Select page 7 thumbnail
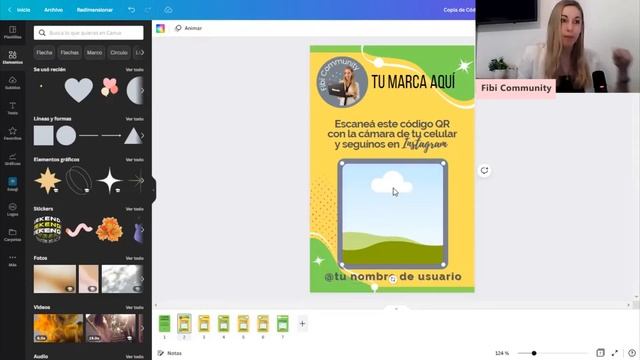Screen dimensions: 640x360 point(282,324)
